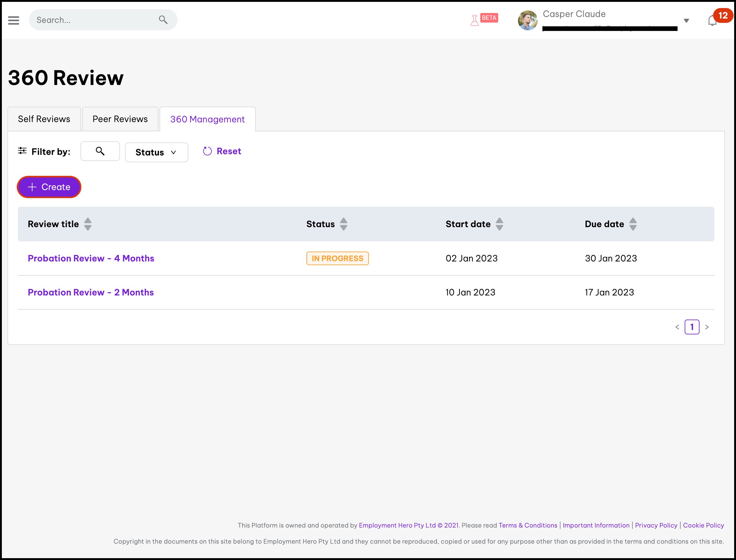Switch to Peer Reviews tab
736x560 pixels.
coord(120,119)
